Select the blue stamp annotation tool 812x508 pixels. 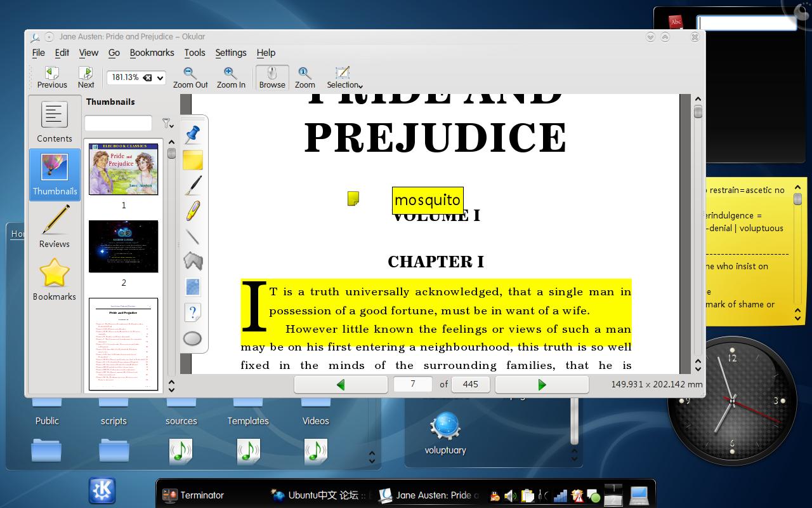point(193,286)
